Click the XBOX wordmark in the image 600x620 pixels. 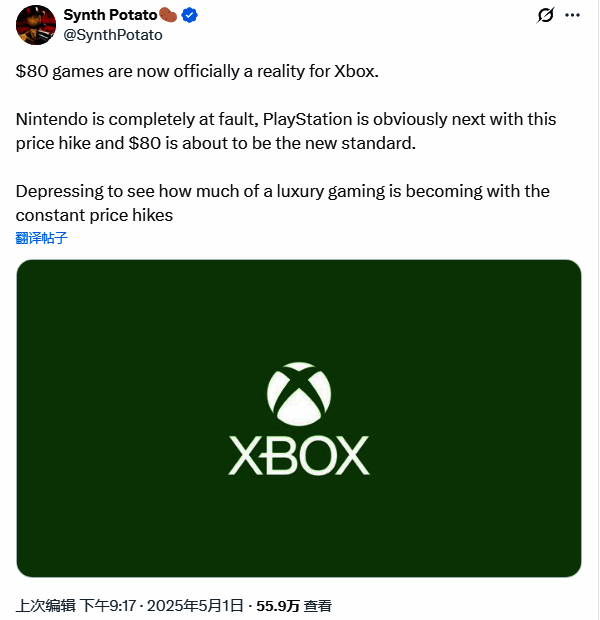(299, 456)
